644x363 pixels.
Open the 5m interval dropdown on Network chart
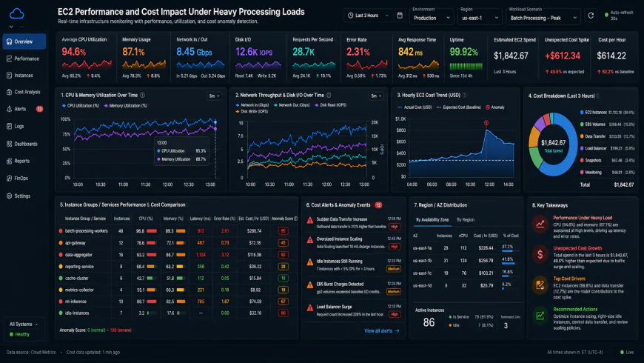[x=376, y=96]
